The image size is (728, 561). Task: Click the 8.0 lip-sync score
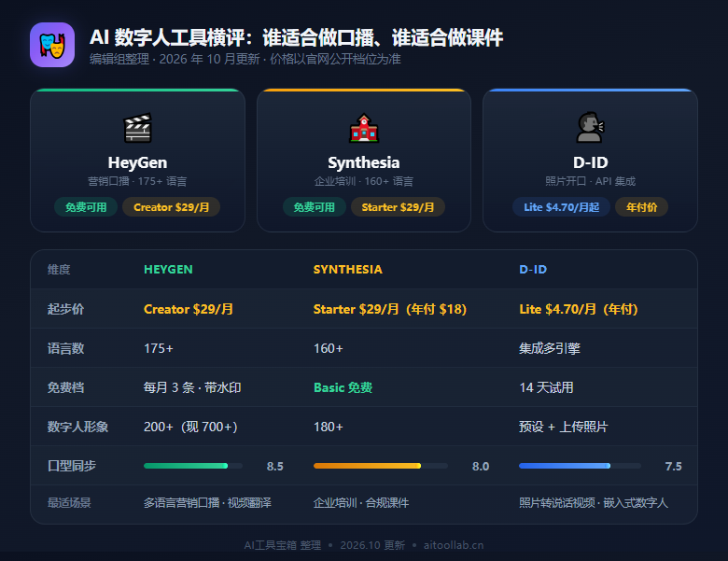pyautogui.click(x=481, y=467)
